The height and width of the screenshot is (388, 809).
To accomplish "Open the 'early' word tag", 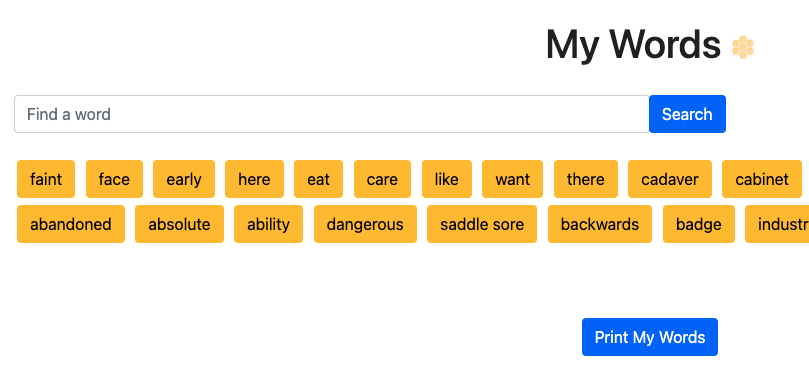I will (x=184, y=179).
